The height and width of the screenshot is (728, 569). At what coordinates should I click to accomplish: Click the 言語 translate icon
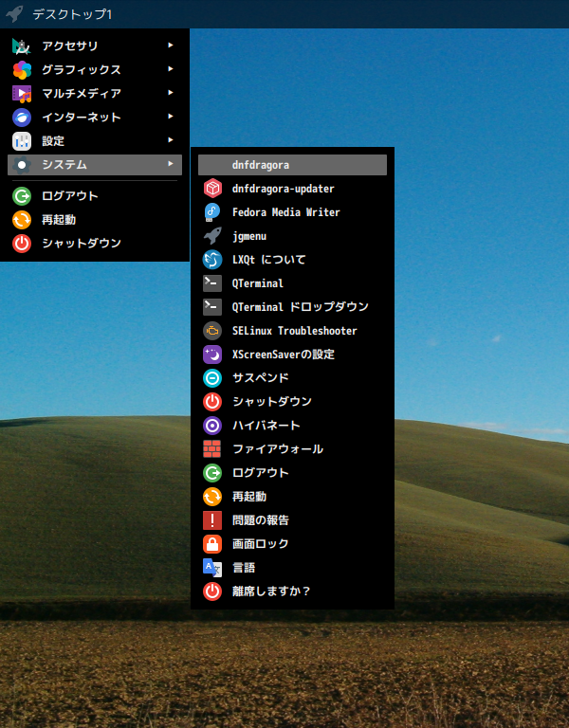click(212, 568)
